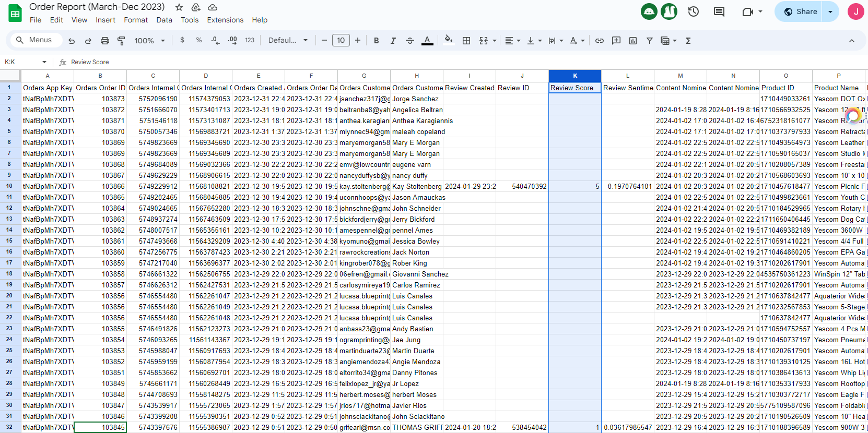Select column K header
Screen dimensions: 868x433
[575, 76]
